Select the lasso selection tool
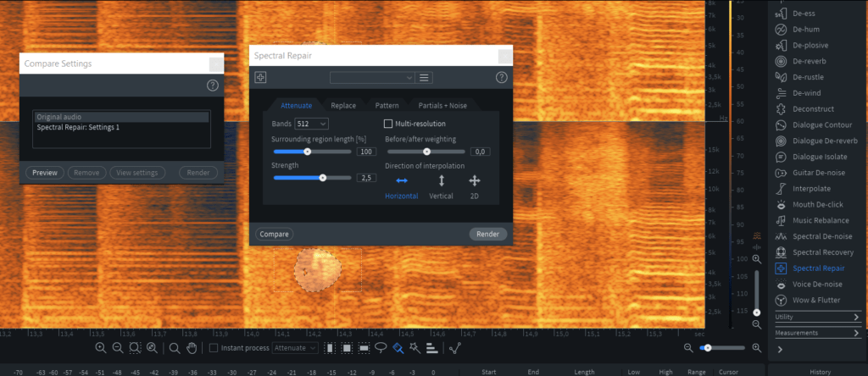 [381, 348]
